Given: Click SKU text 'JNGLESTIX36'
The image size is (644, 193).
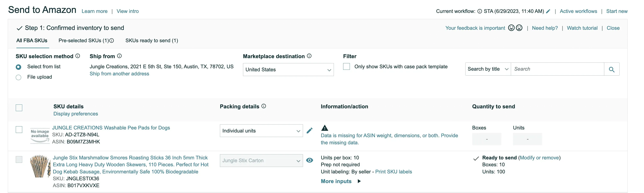Looking at the screenshot, I should 82,179.
